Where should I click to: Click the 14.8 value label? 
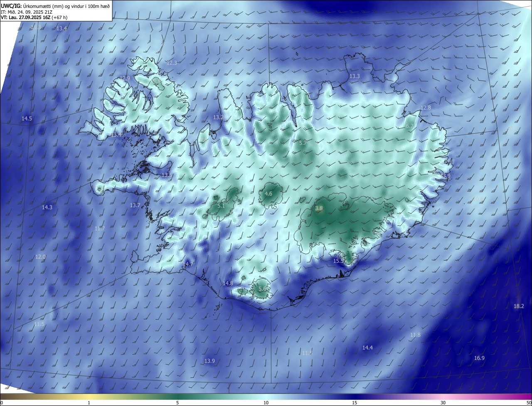tap(228, 284)
